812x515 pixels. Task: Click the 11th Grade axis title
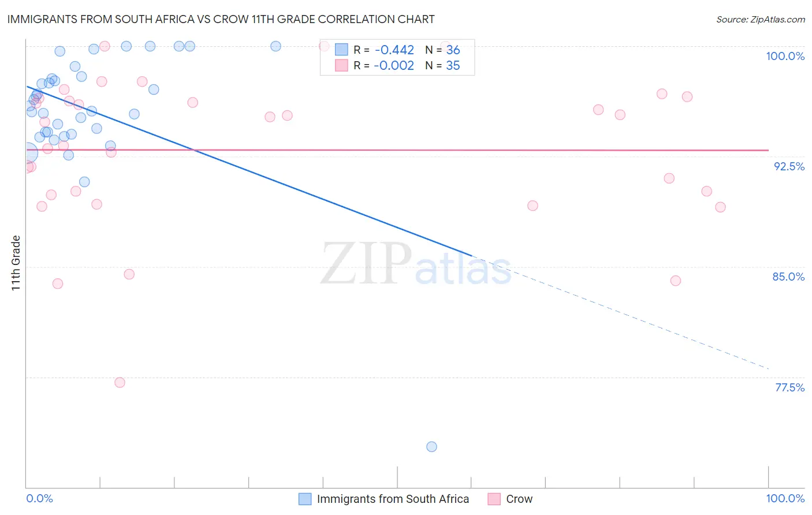(x=16, y=263)
